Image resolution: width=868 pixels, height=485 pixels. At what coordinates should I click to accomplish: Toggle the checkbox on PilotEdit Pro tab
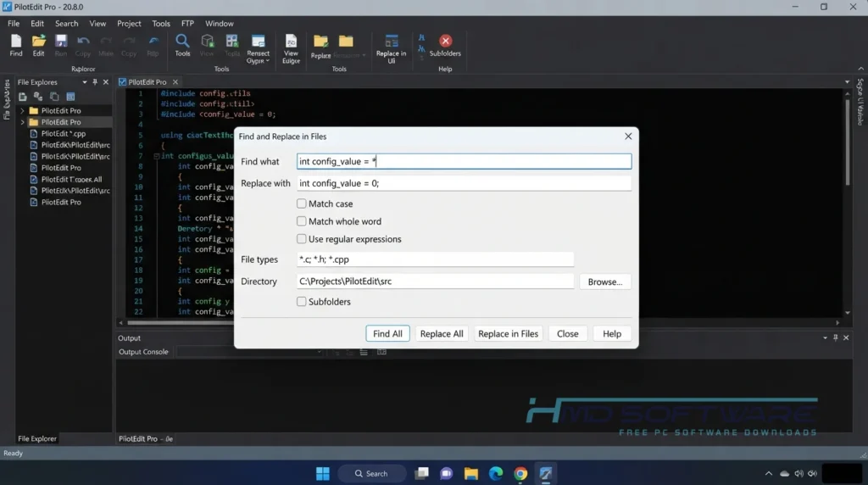coord(122,82)
